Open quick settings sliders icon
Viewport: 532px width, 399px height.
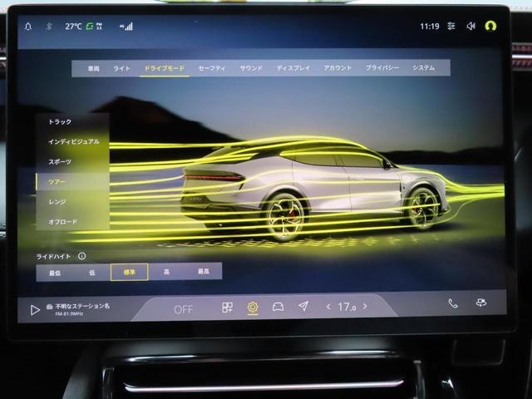(451, 26)
